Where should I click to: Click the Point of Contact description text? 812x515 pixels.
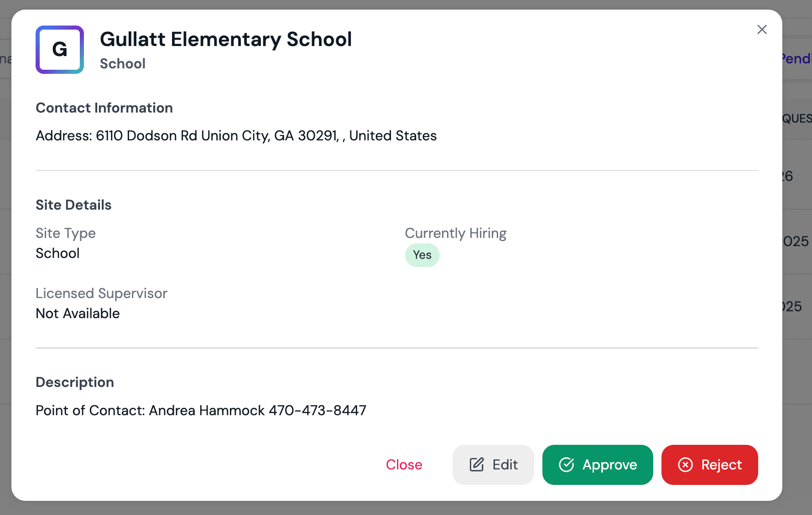pos(201,411)
